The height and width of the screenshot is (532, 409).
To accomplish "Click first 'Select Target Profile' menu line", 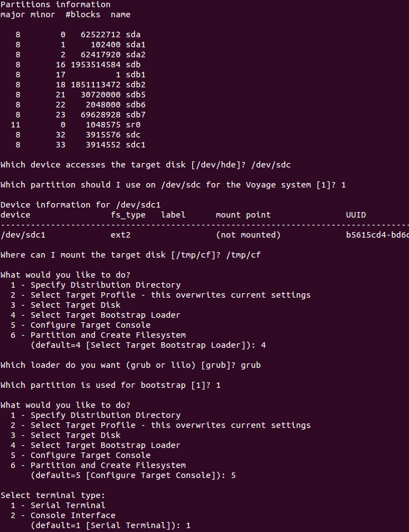I will [161, 295].
